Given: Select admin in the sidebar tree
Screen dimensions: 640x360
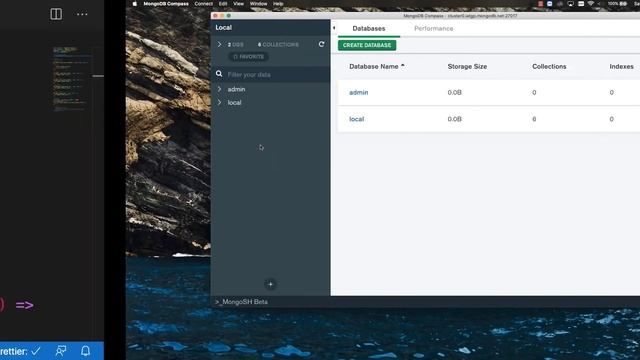Looking at the screenshot, I should 236,89.
